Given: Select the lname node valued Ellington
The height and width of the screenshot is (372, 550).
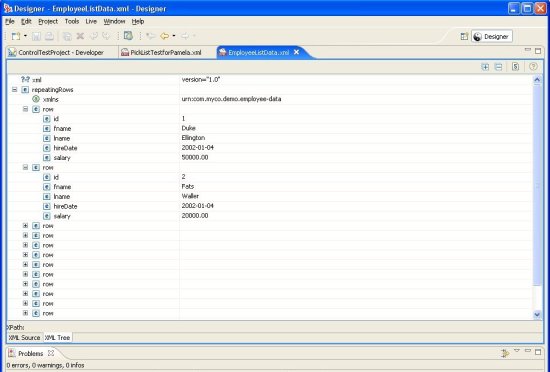Looking at the screenshot, I should pos(62,138).
